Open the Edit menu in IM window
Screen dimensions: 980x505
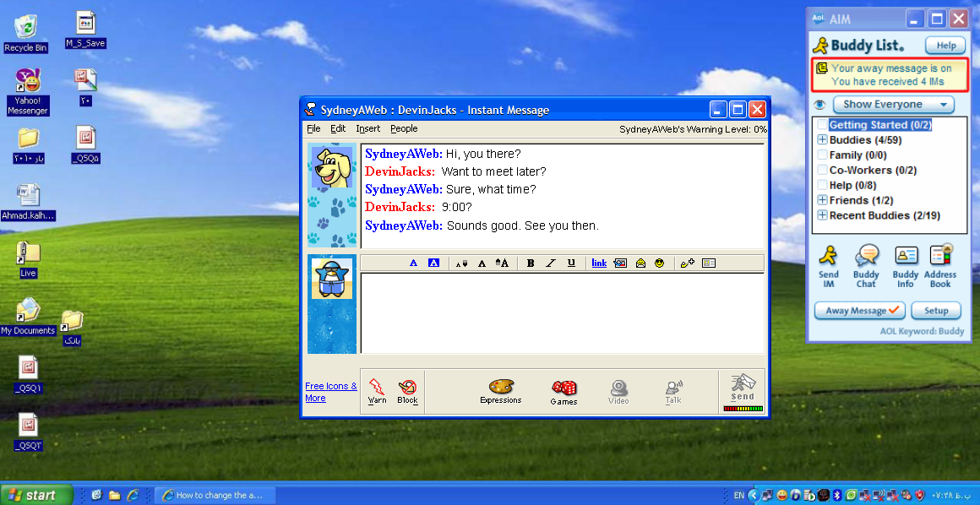coord(338,128)
